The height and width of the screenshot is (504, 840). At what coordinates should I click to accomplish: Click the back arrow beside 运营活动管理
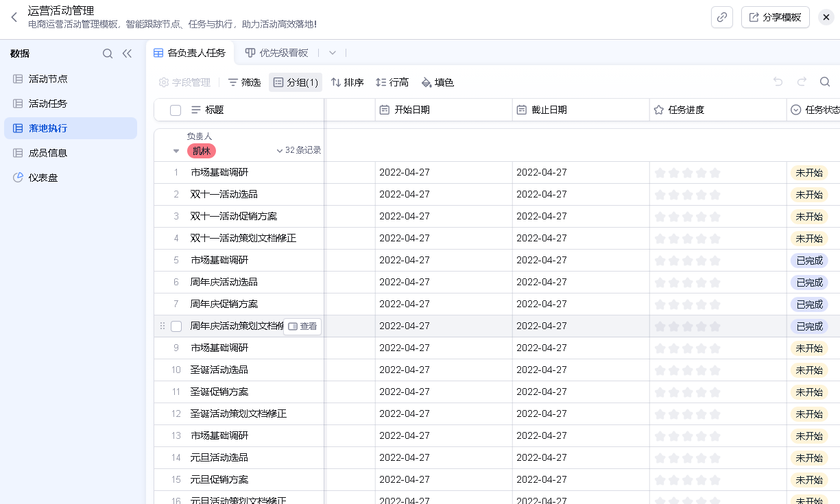(x=14, y=17)
